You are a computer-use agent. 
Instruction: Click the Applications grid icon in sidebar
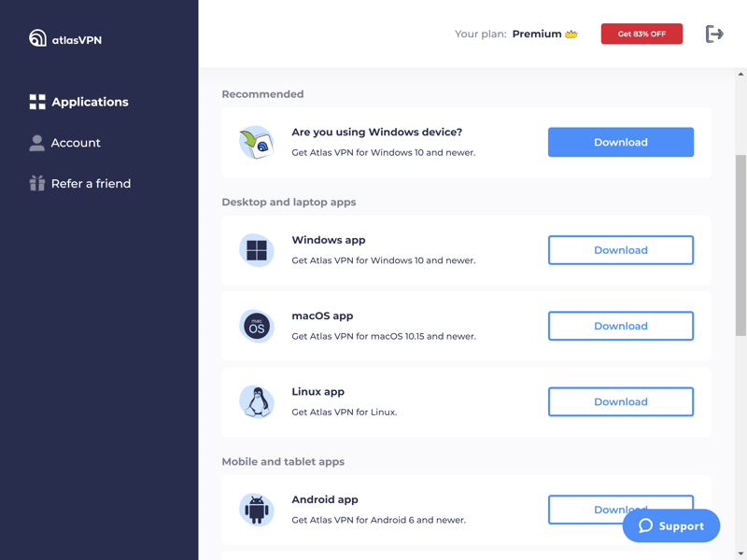pyautogui.click(x=37, y=102)
